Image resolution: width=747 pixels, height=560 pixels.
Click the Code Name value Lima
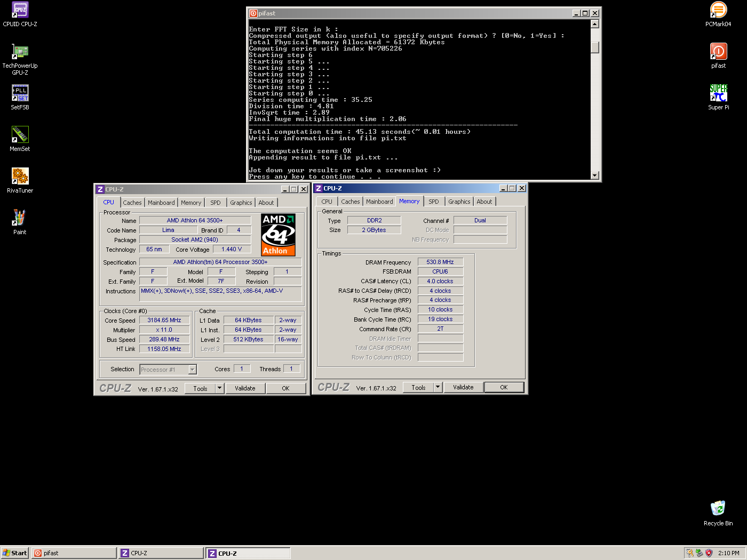tap(168, 230)
